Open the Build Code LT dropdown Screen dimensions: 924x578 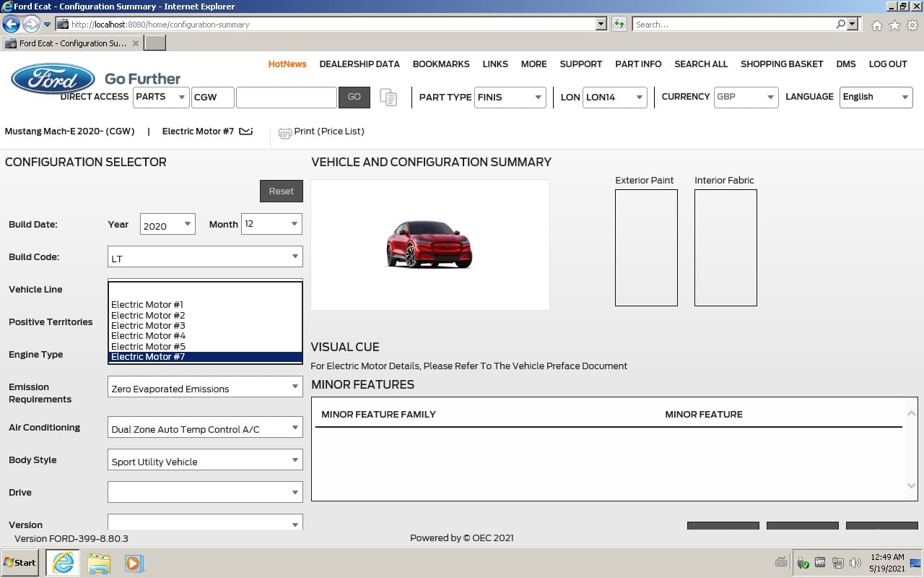pos(205,257)
